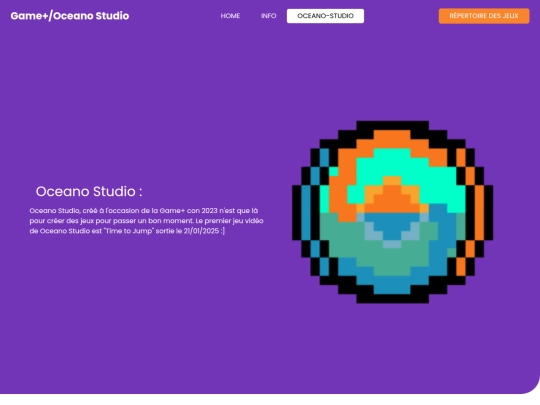The width and height of the screenshot is (540, 405).
Task: Click the "Oceano Studio :" heading
Action: click(x=89, y=191)
